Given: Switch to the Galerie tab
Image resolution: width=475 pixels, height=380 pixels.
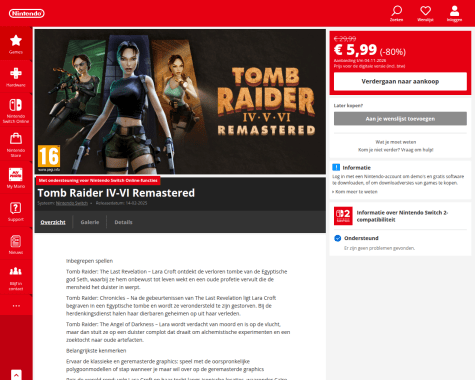Looking at the screenshot, I should click(90, 222).
